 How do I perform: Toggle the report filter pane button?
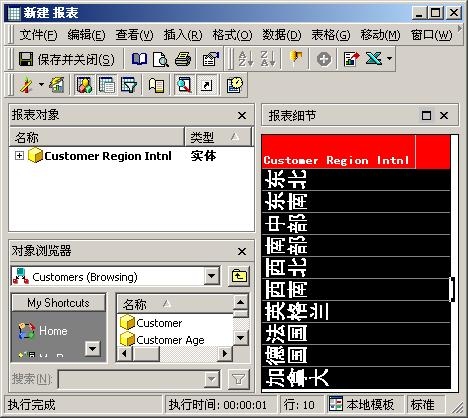(x=129, y=85)
